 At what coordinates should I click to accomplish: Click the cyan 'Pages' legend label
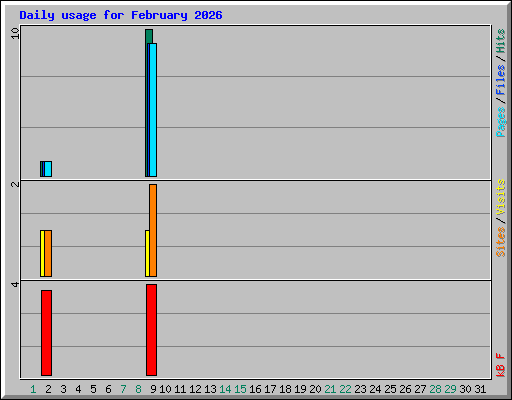[x=501, y=122]
